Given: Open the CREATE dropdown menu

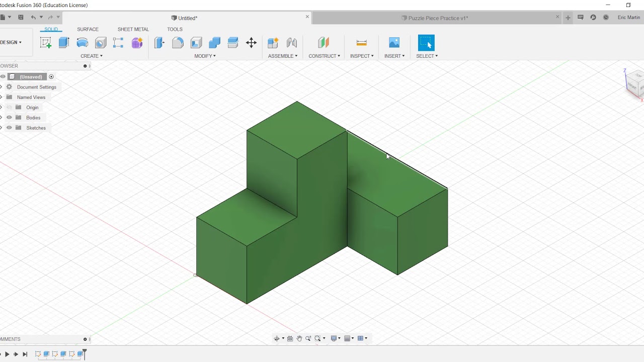Looking at the screenshot, I should click(92, 56).
